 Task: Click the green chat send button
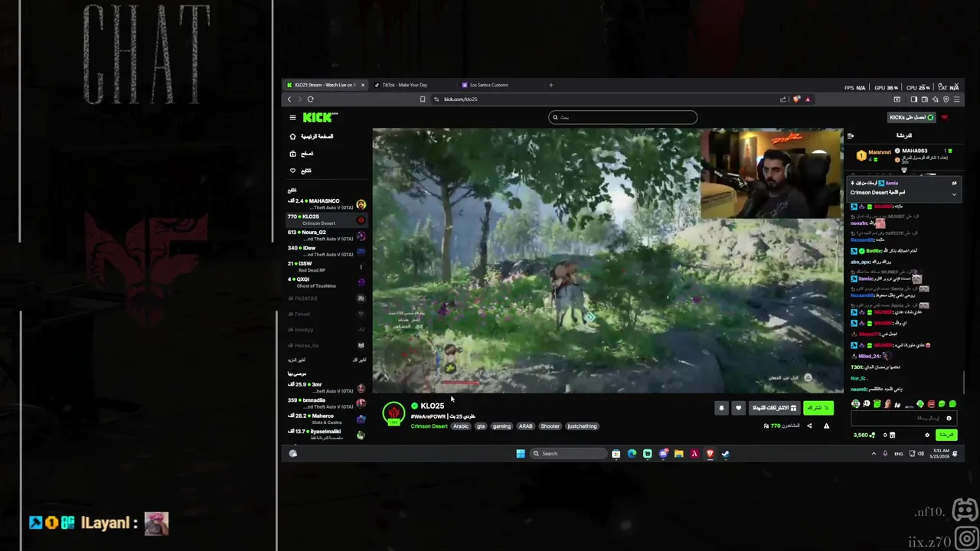pos(946,435)
